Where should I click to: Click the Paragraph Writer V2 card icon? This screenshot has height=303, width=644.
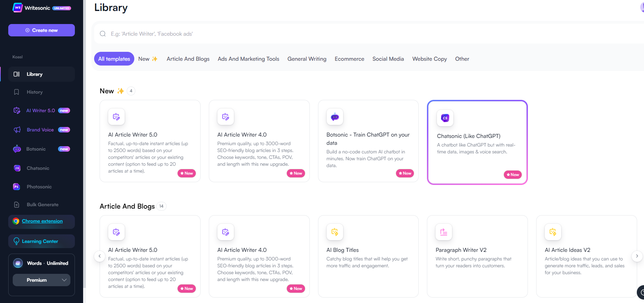443,232
